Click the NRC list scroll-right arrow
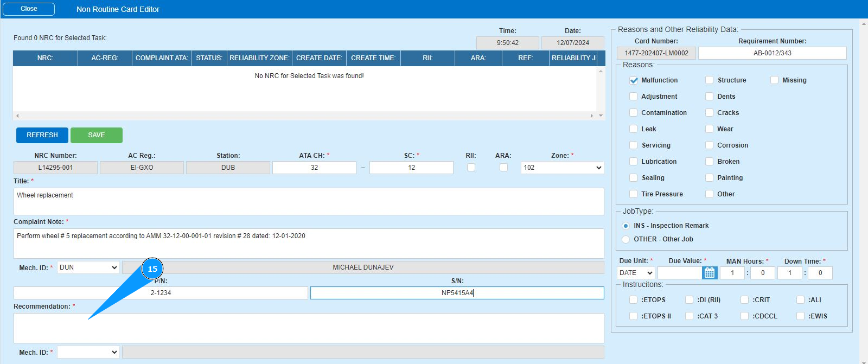The image size is (868, 364). (x=591, y=116)
